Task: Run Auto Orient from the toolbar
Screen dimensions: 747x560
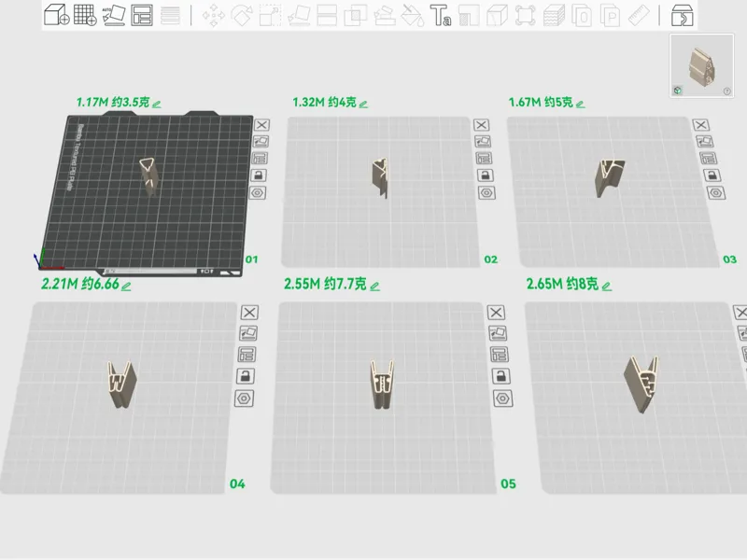Action: coord(114,15)
